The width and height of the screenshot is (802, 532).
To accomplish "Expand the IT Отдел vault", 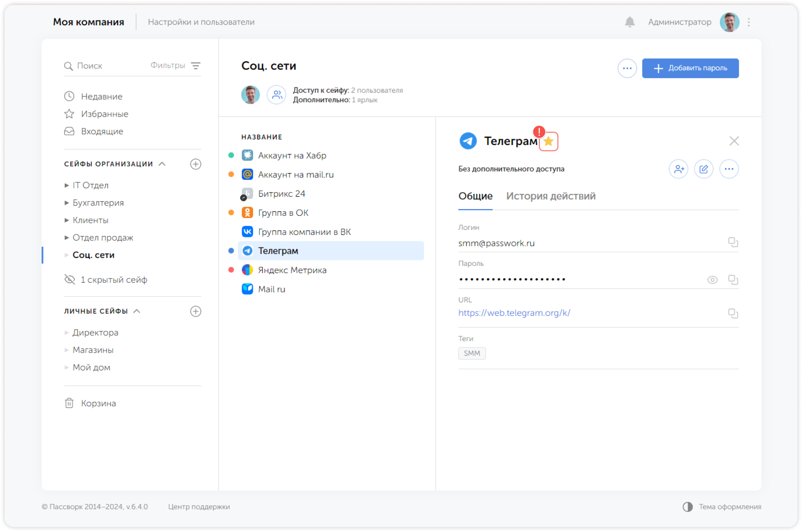I will [67, 185].
